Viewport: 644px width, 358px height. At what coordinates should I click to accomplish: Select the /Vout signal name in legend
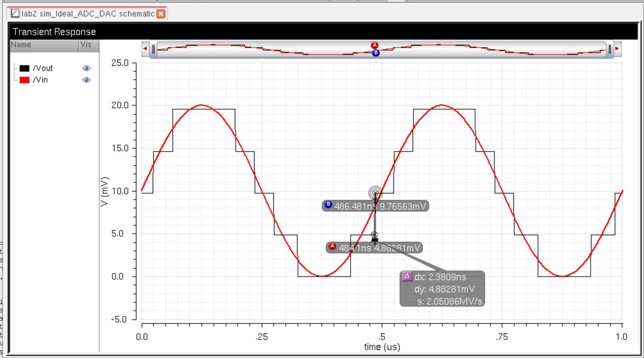(x=43, y=68)
